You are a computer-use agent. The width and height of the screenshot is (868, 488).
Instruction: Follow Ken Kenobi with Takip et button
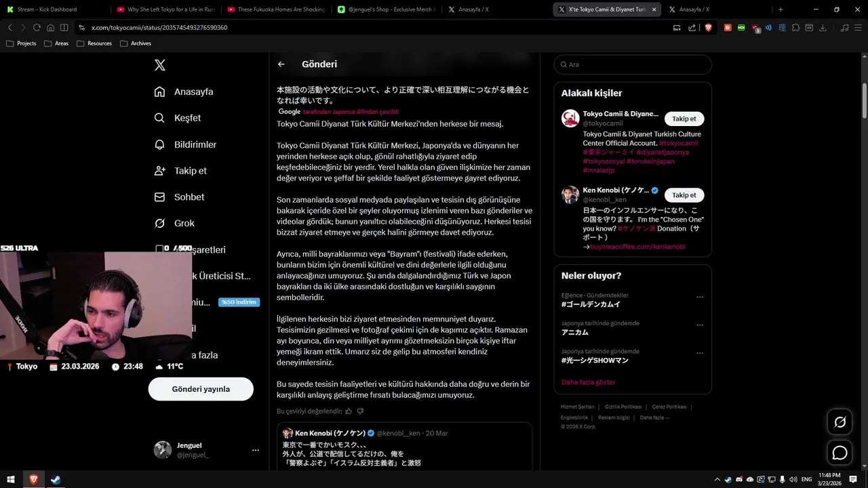684,195
